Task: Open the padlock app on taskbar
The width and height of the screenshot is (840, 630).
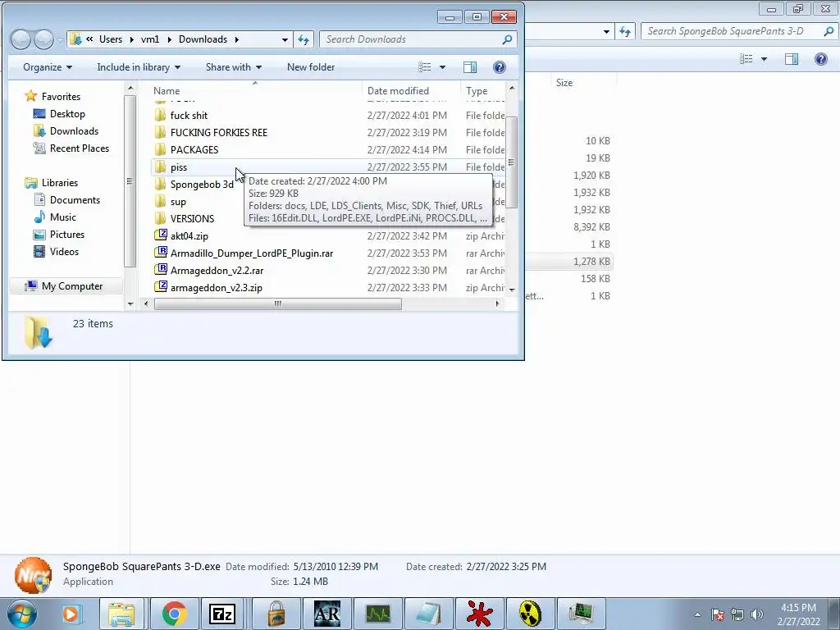Action: [276, 614]
